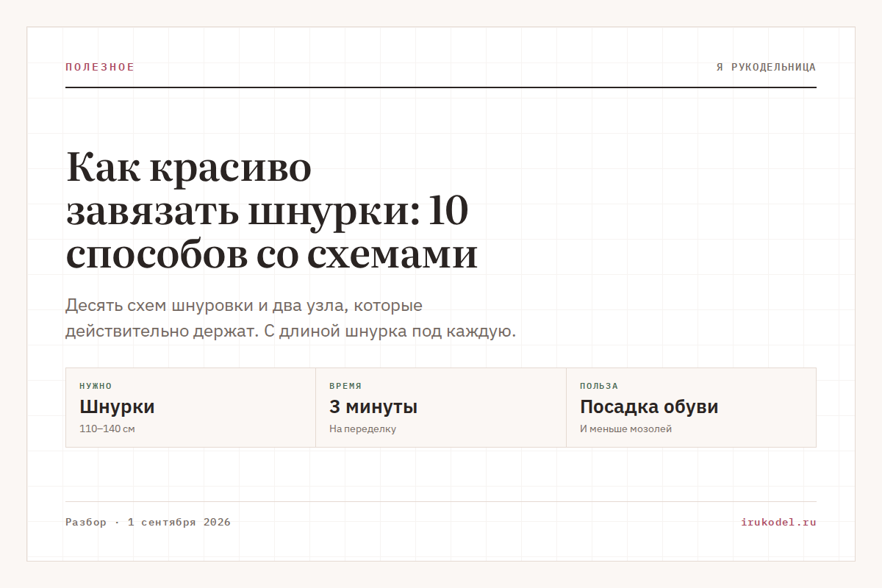Select the НУЖНО label in the first card
This screenshot has width=882, height=588.
point(96,386)
